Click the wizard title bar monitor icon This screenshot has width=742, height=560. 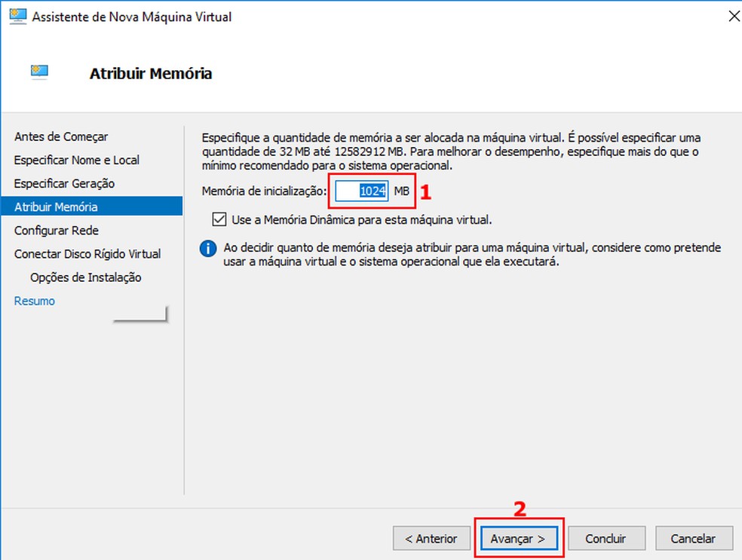tap(18, 16)
